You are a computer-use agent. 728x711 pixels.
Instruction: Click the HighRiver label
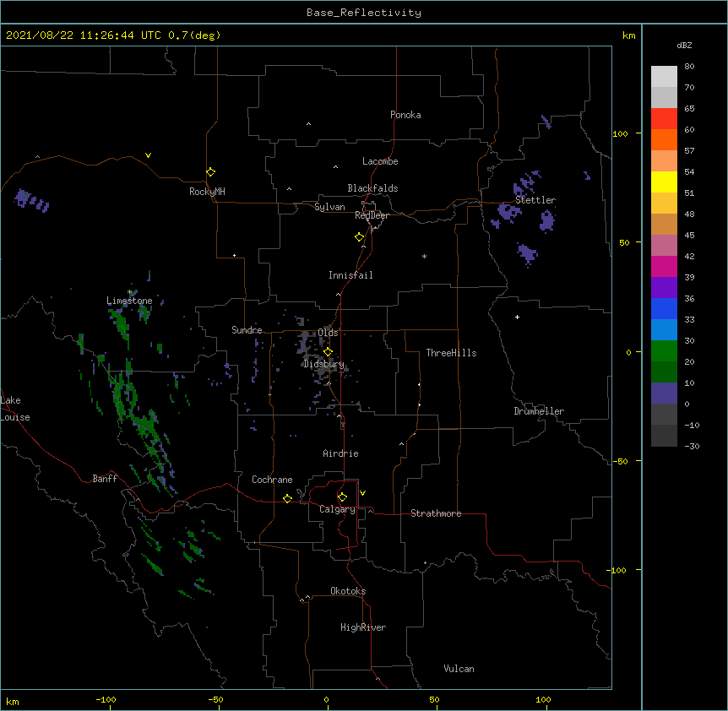[363, 627]
